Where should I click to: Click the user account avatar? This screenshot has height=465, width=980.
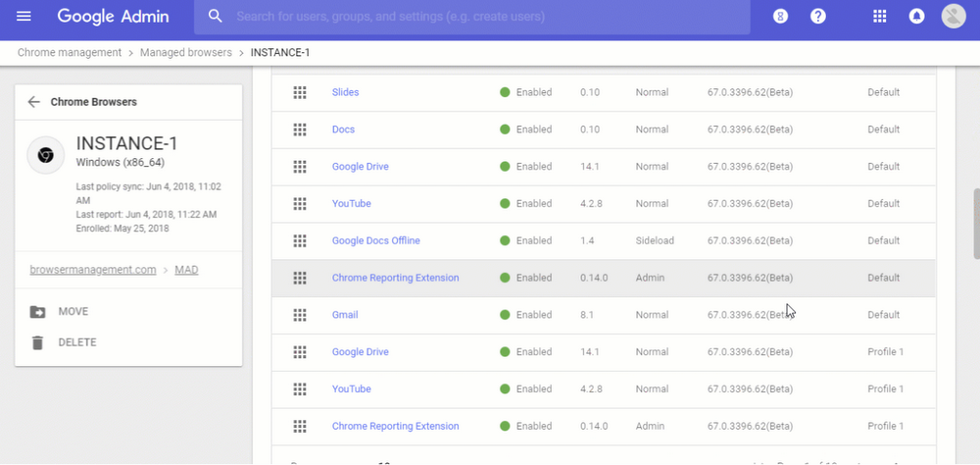click(x=953, y=17)
